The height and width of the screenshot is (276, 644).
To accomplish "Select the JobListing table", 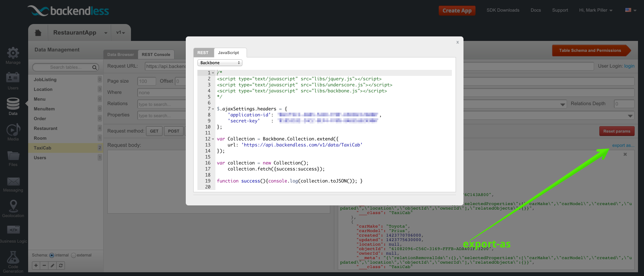I will 66,80.
